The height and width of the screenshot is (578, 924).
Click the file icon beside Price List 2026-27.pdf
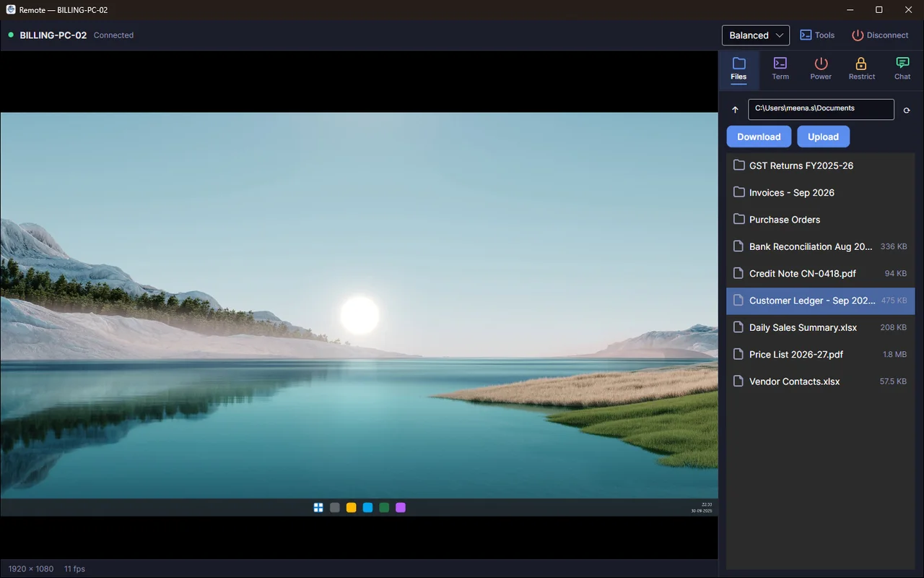(x=738, y=354)
